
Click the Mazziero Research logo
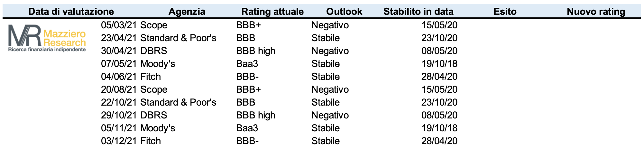pos(47,38)
